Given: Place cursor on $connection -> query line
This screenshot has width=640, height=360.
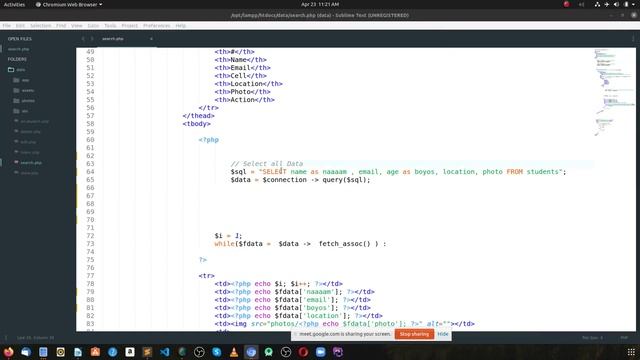Looking at the screenshot, I should tap(300, 180).
